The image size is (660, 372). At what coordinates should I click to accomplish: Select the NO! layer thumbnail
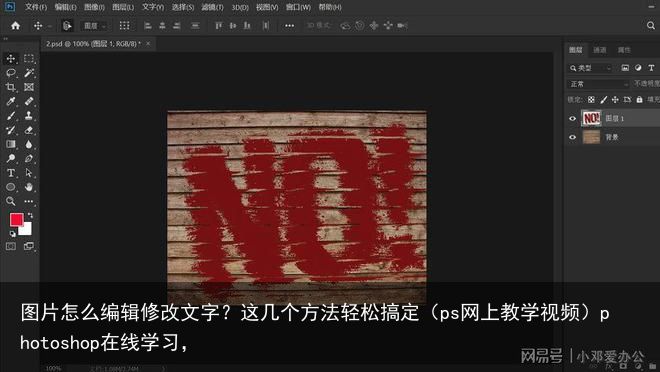[x=591, y=119]
